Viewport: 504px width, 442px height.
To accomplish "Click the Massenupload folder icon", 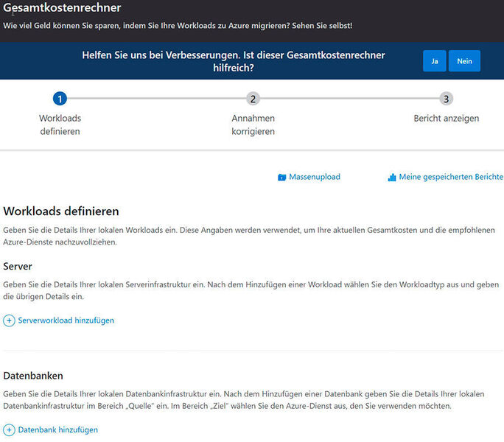I will (x=282, y=177).
